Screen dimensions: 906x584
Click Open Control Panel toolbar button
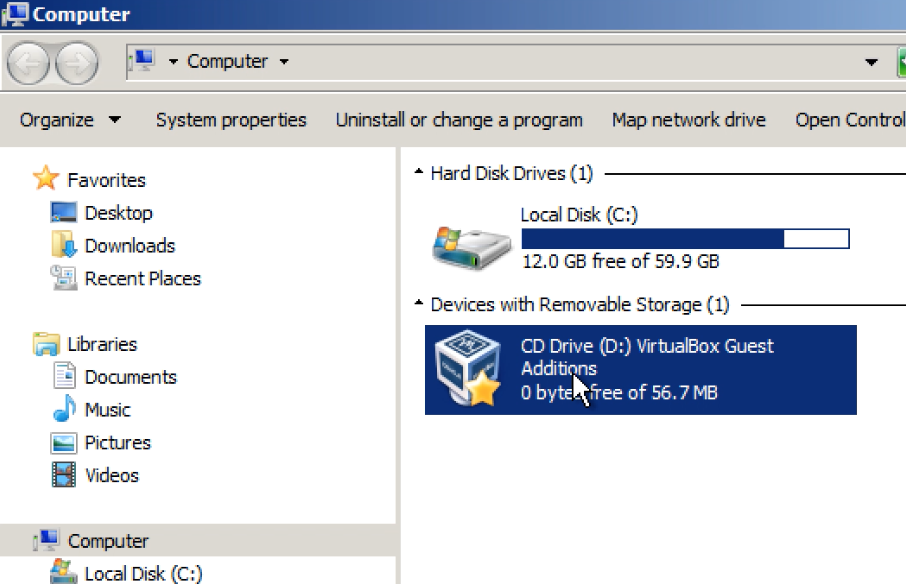[850, 120]
